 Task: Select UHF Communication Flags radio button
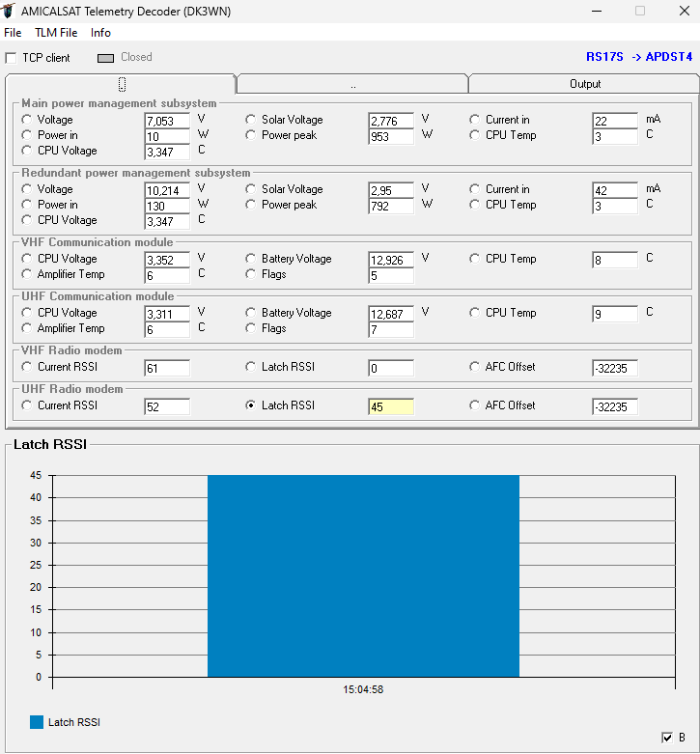coord(250,328)
